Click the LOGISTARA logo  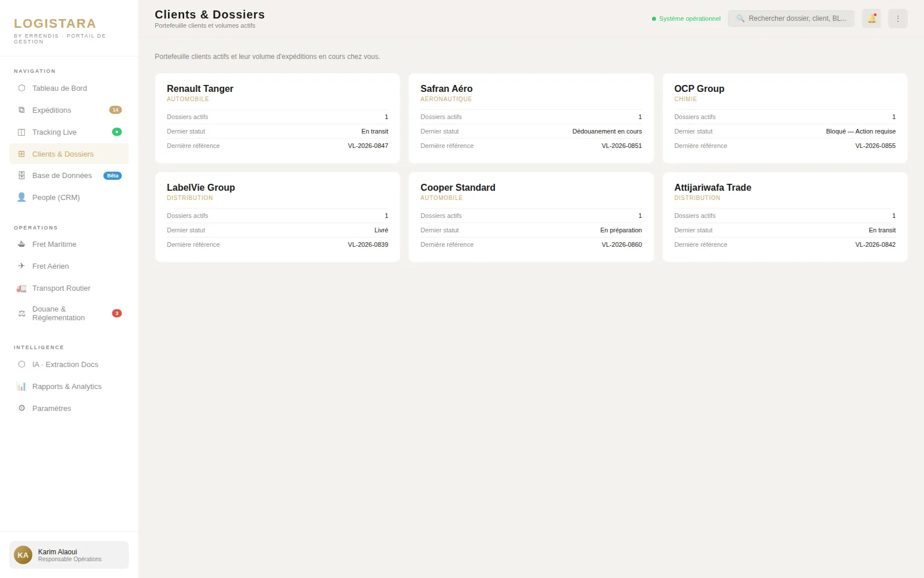pyautogui.click(x=55, y=24)
